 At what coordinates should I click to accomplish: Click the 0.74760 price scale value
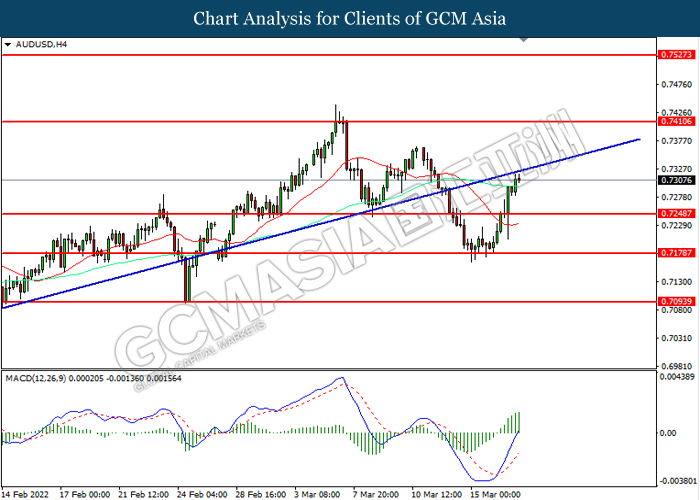click(676, 84)
